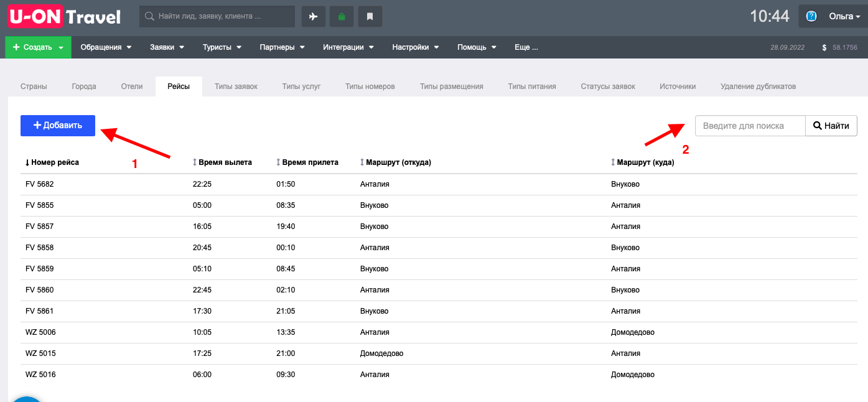Switch to the Страны tab
This screenshot has width=868, height=402.
tap(34, 86)
